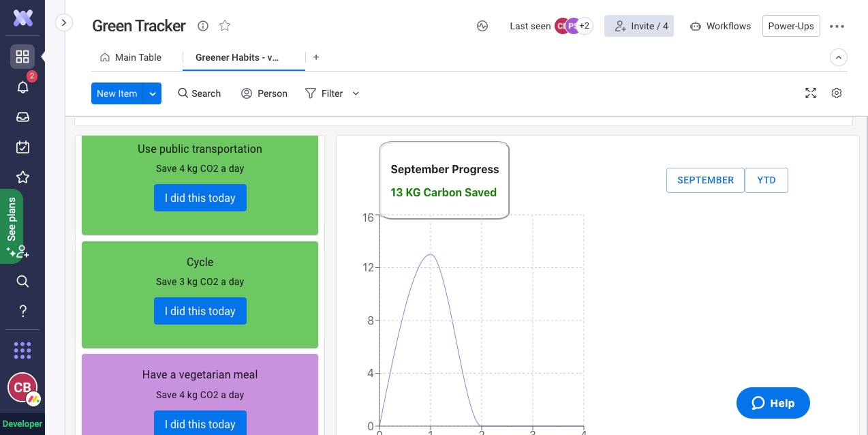Click the invite members sidebar icon
The image size is (868, 435).
[x=22, y=252]
